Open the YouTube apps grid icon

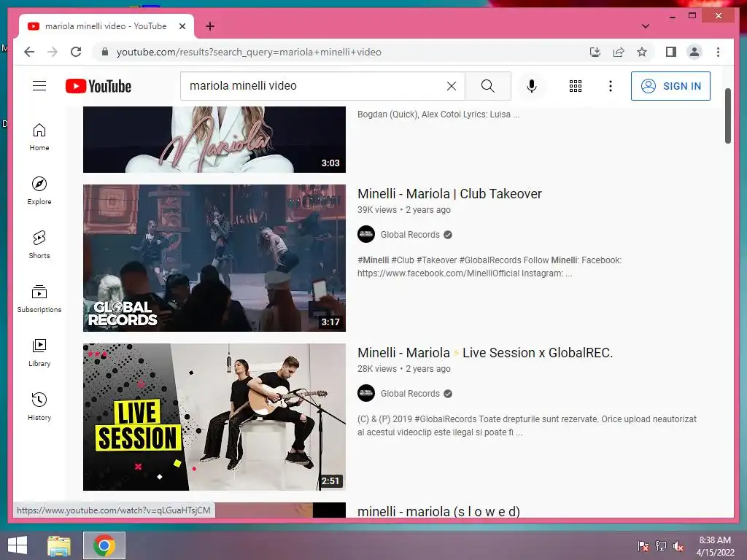pos(576,86)
